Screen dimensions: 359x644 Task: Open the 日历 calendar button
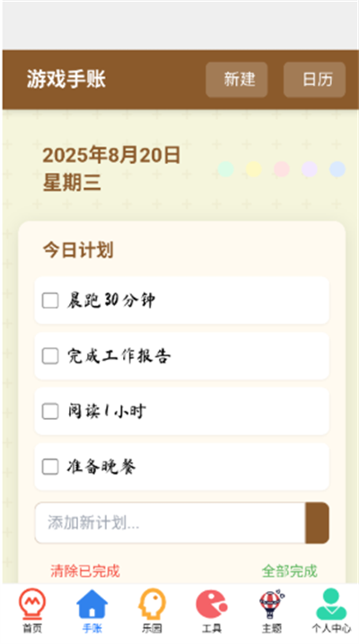[x=315, y=80]
